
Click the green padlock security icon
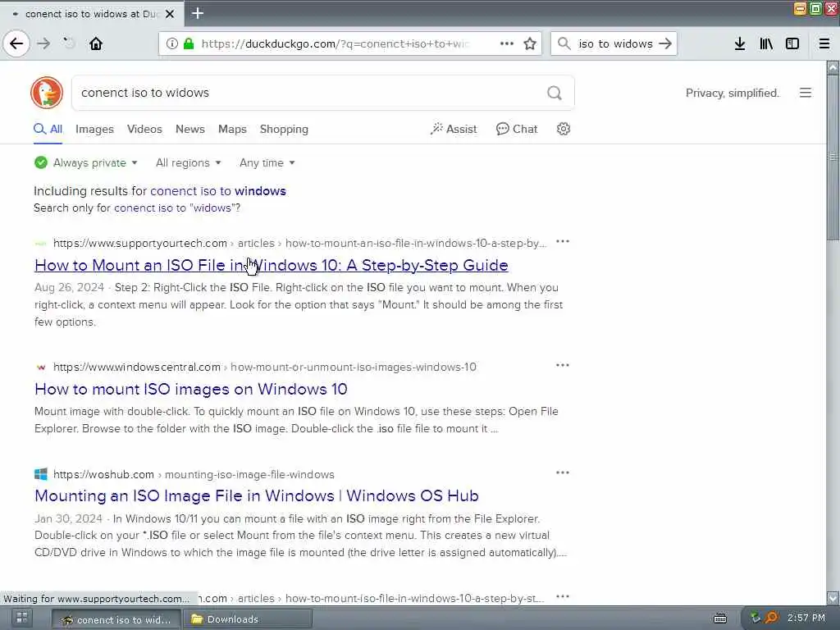point(189,43)
